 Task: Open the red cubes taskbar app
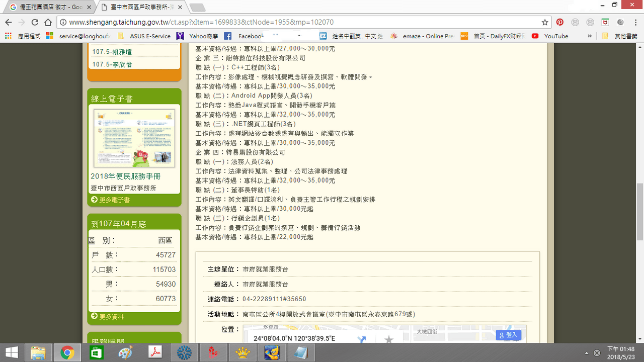pyautogui.click(x=213, y=352)
